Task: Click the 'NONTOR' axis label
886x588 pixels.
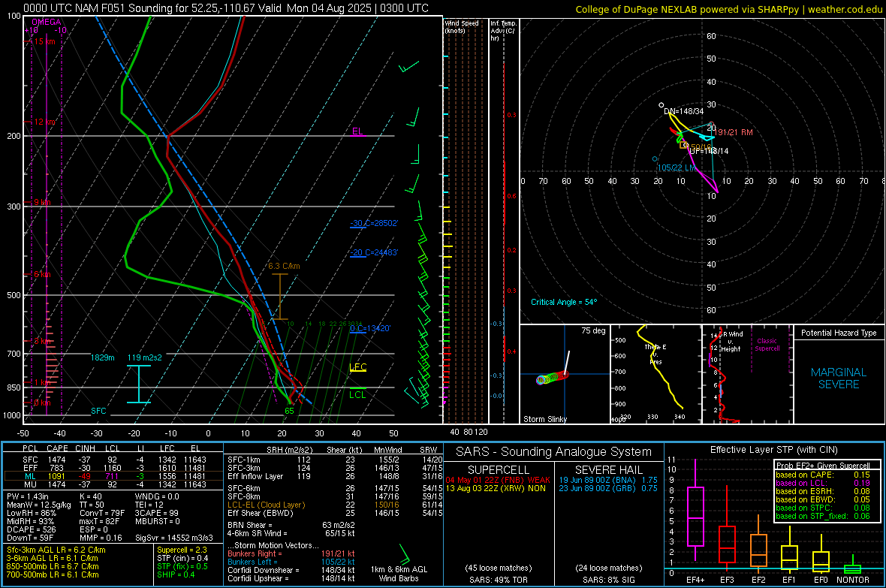Action: tap(853, 580)
